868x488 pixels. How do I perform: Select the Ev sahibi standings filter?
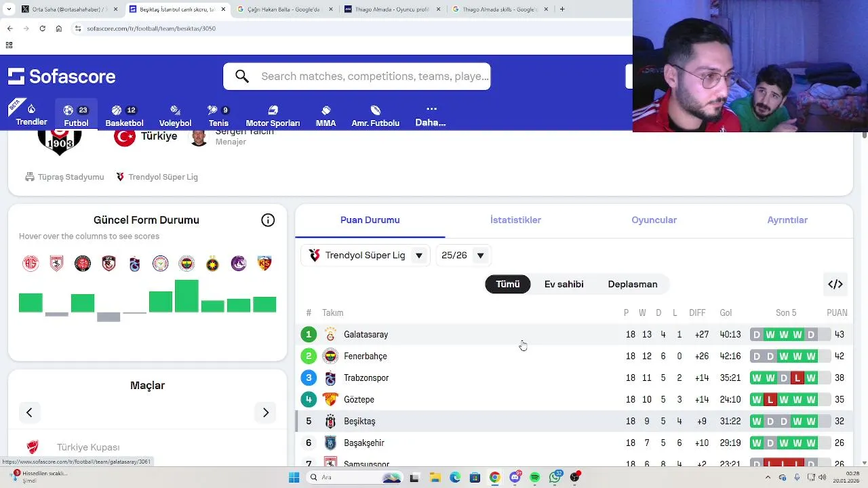click(x=564, y=284)
